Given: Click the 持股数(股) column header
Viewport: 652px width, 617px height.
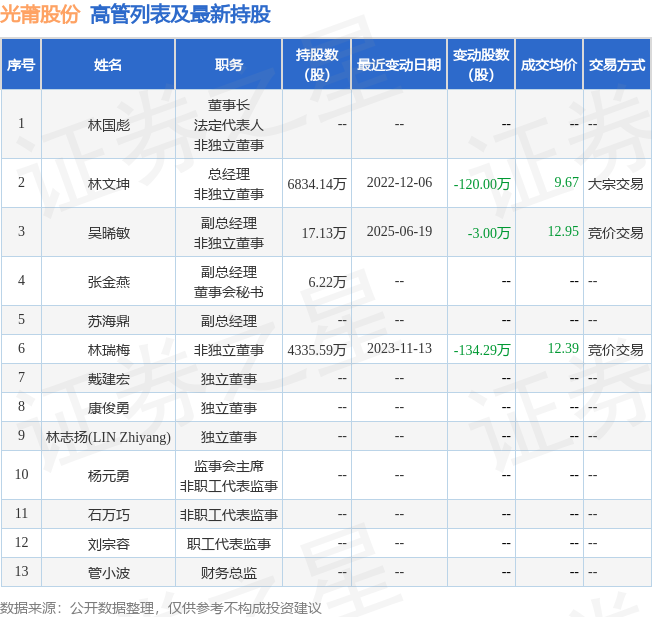Looking at the screenshot, I should [x=317, y=64].
